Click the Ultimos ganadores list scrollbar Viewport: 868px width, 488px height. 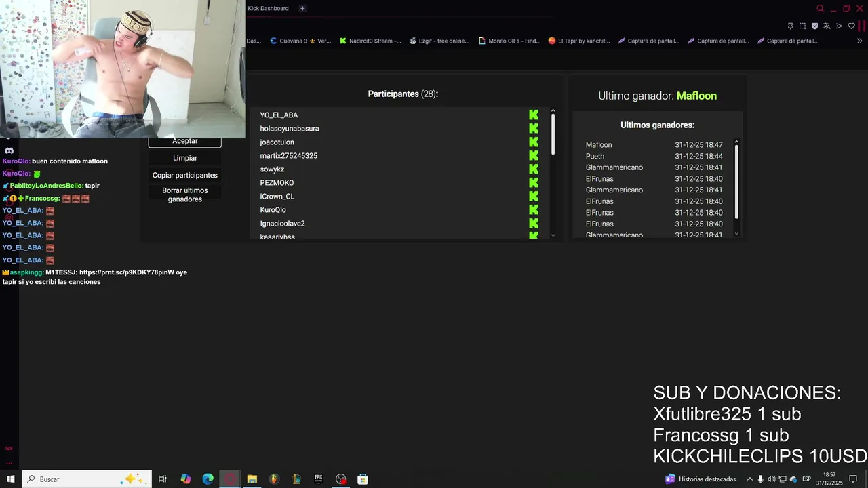click(736, 180)
